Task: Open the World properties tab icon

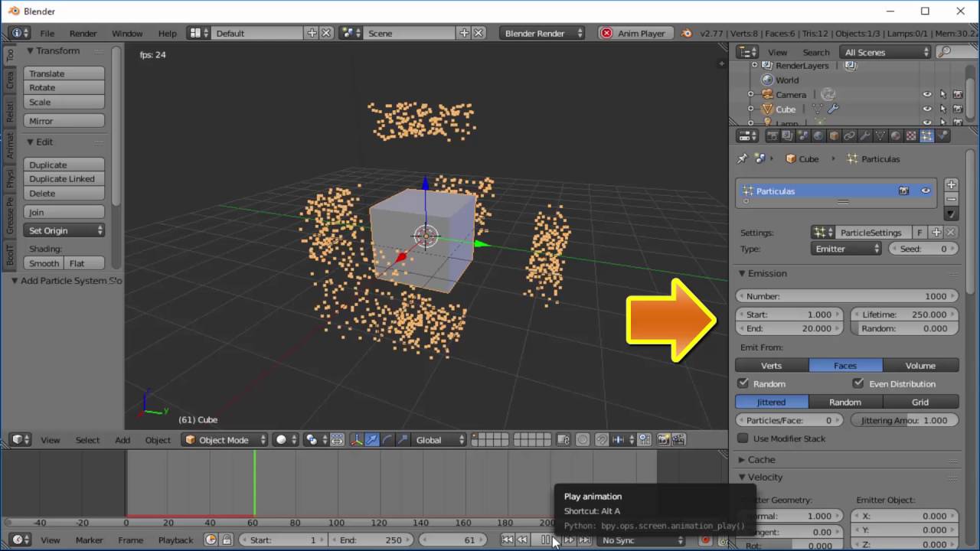Action: tap(818, 136)
